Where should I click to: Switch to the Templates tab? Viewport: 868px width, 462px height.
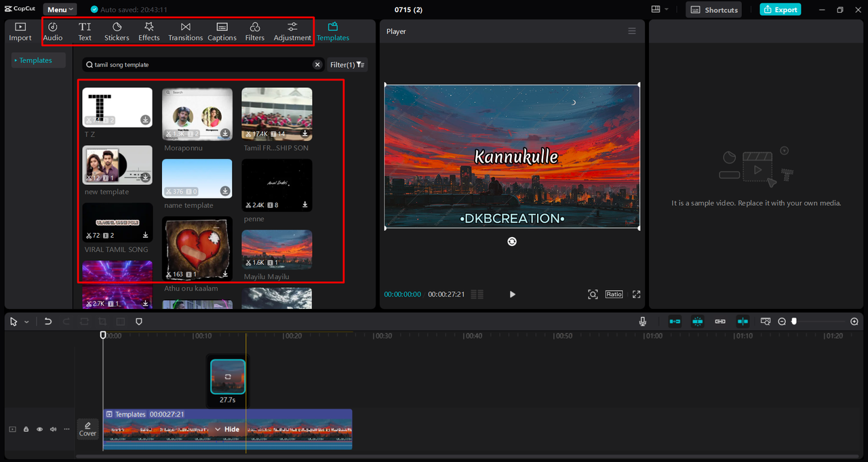point(333,31)
